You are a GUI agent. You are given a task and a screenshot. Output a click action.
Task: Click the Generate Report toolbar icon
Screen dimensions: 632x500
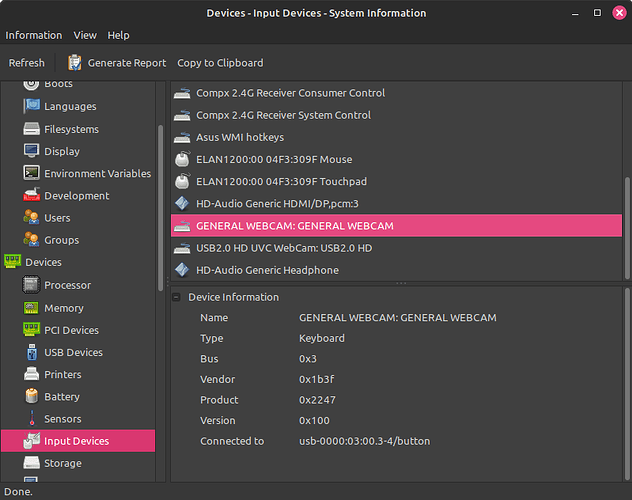pyautogui.click(x=74, y=63)
